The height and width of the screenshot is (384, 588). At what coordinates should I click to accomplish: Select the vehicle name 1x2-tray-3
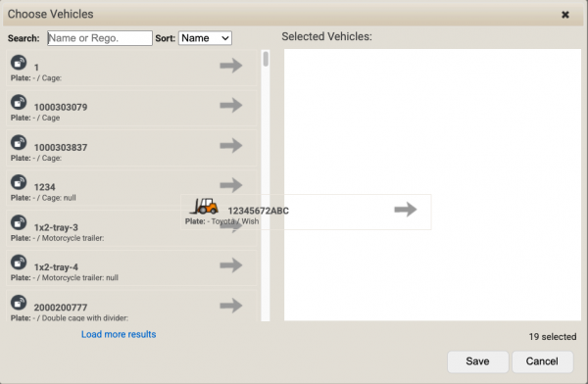(56, 227)
